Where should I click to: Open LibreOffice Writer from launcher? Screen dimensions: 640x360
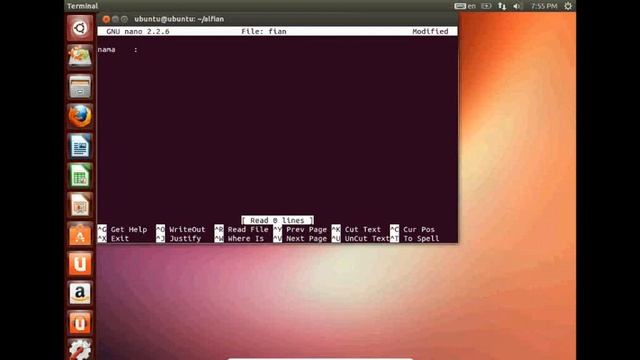(80, 146)
